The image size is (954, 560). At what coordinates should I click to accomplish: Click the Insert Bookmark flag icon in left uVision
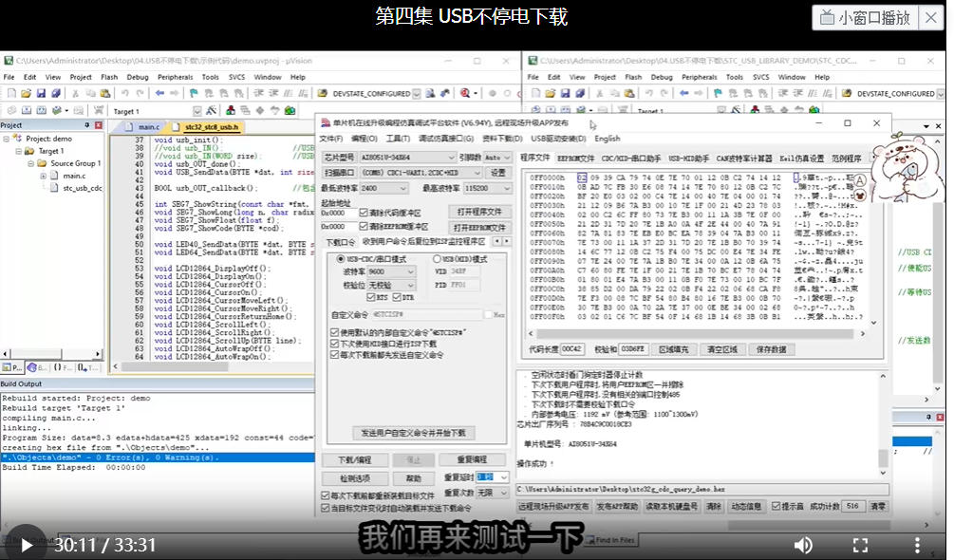coord(194,93)
